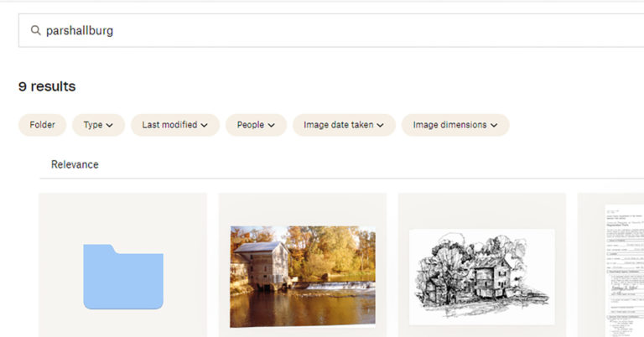Click the magnifying glass search icon
The width and height of the screenshot is (644, 337).
pos(35,30)
